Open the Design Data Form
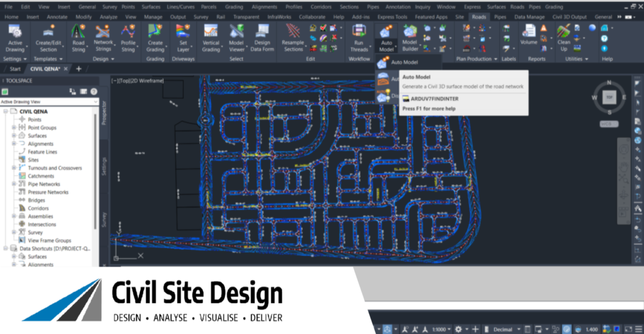This screenshot has width=644, height=334. click(262, 38)
